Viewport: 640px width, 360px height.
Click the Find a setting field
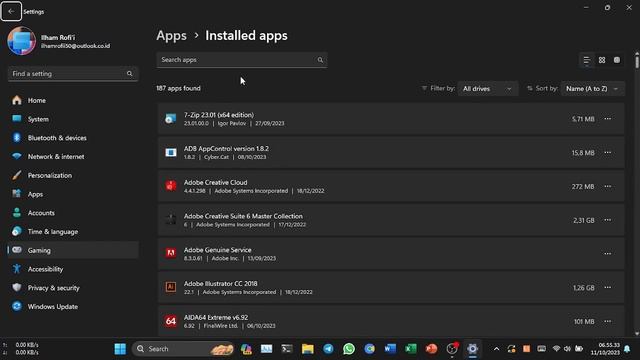click(73, 74)
